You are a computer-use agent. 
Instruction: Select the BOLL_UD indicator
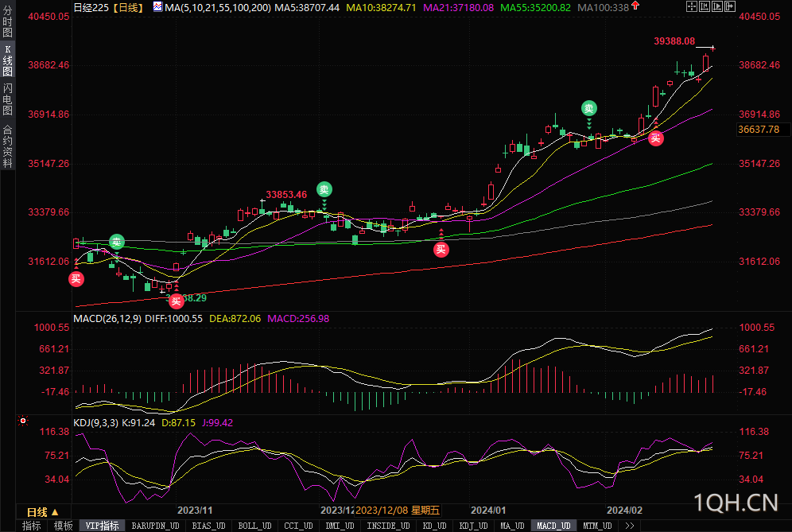pyautogui.click(x=254, y=526)
